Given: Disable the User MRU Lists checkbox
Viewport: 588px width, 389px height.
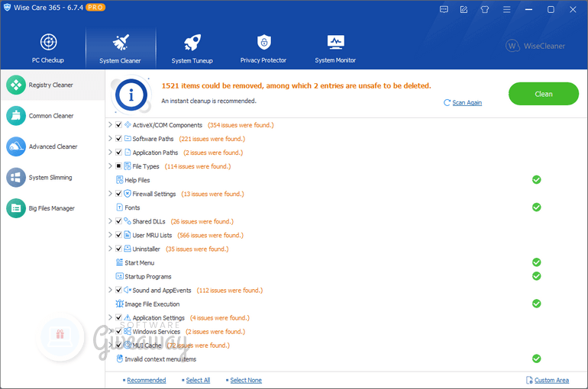Looking at the screenshot, I should tap(118, 235).
